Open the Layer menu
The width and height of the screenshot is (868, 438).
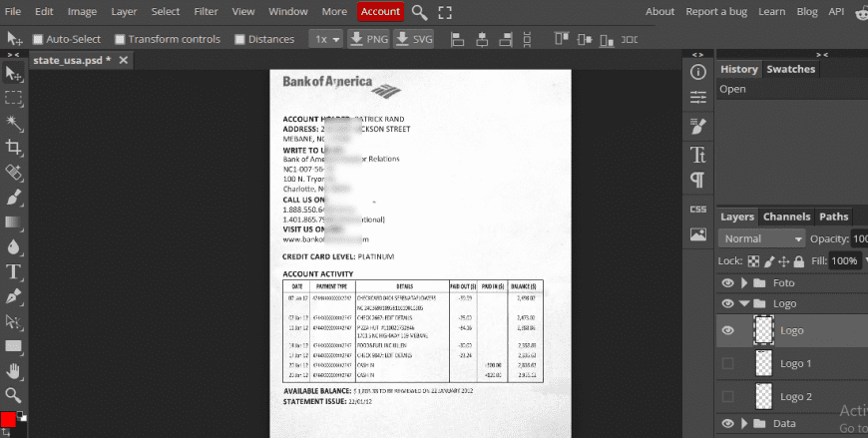click(x=124, y=12)
